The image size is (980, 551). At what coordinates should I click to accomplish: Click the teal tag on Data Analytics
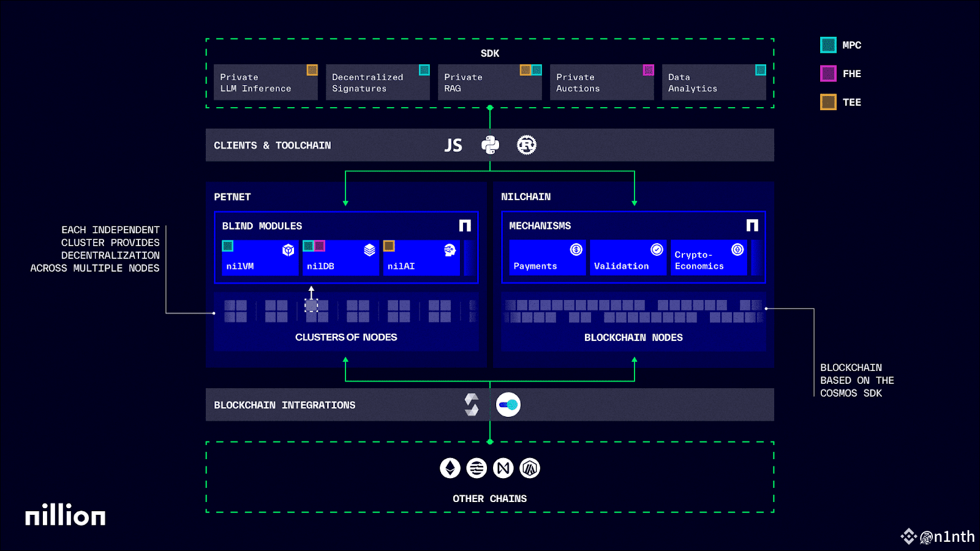pyautogui.click(x=761, y=70)
